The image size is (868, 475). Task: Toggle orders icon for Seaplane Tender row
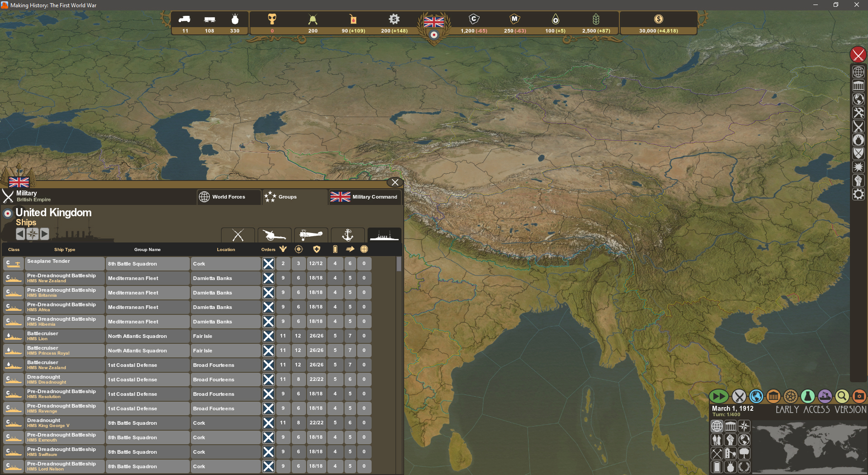[269, 264]
